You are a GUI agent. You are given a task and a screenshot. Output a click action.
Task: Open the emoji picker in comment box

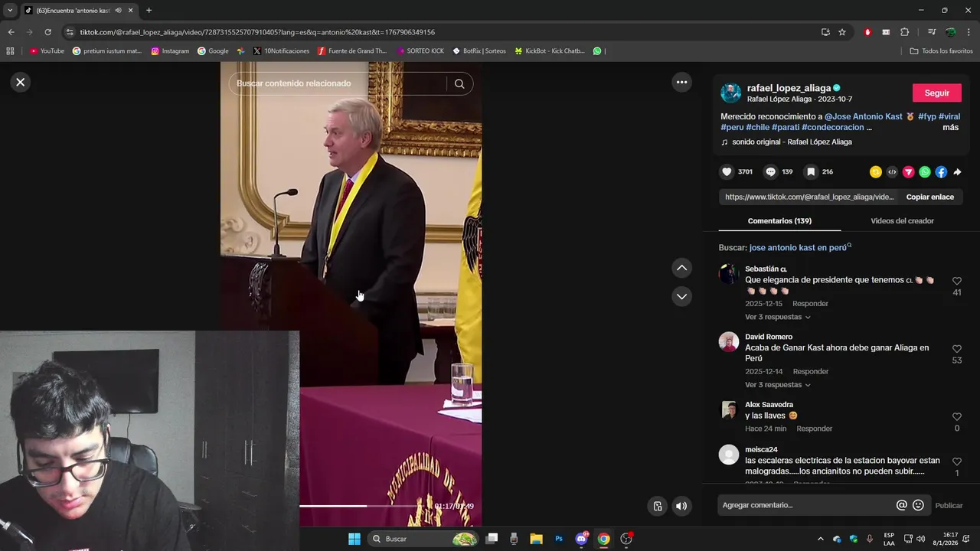coord(918,505)
